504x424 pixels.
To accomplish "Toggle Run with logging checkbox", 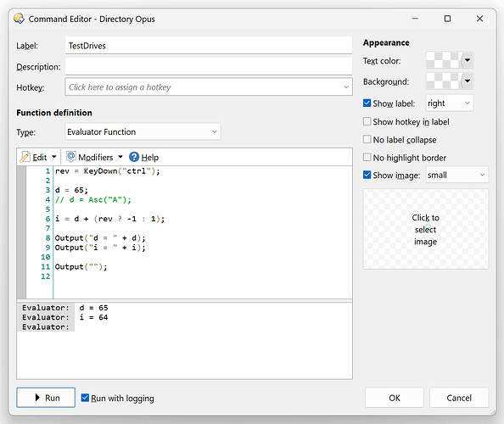I will tap(85, 398).
